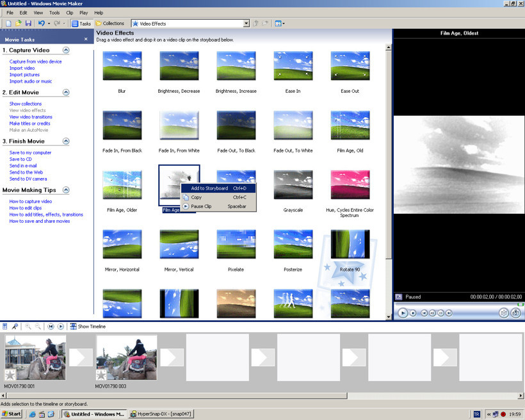The image size is (525, 420).
Task: Launch Internet Explorer from the quick launch bar
Action: pos(33,414)
